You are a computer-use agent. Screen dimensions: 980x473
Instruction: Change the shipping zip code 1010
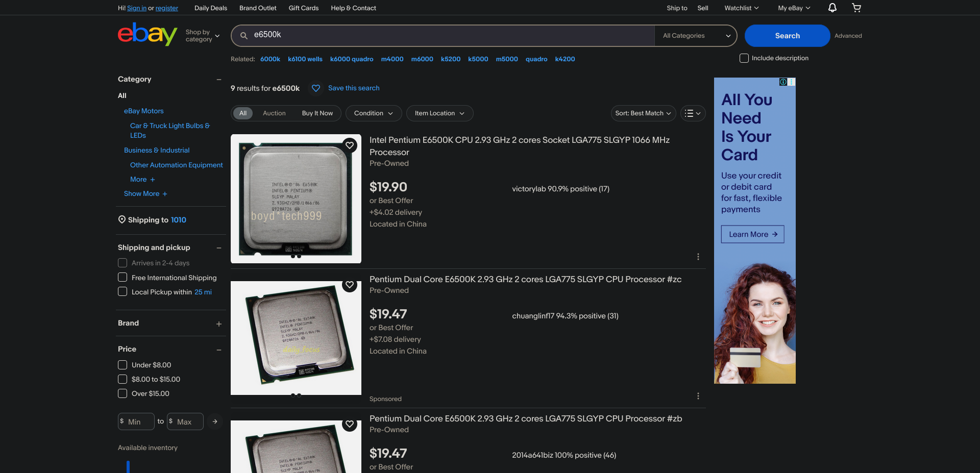(179, 220)
